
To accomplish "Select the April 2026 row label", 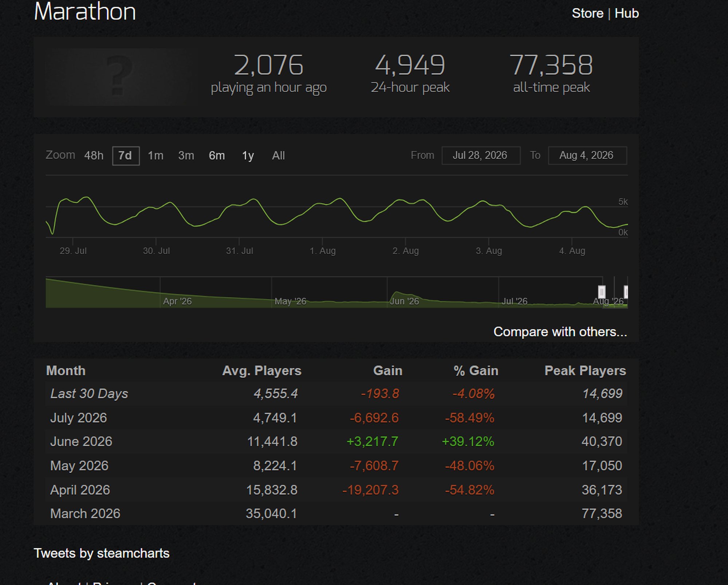I will click(x=80, y=490).
